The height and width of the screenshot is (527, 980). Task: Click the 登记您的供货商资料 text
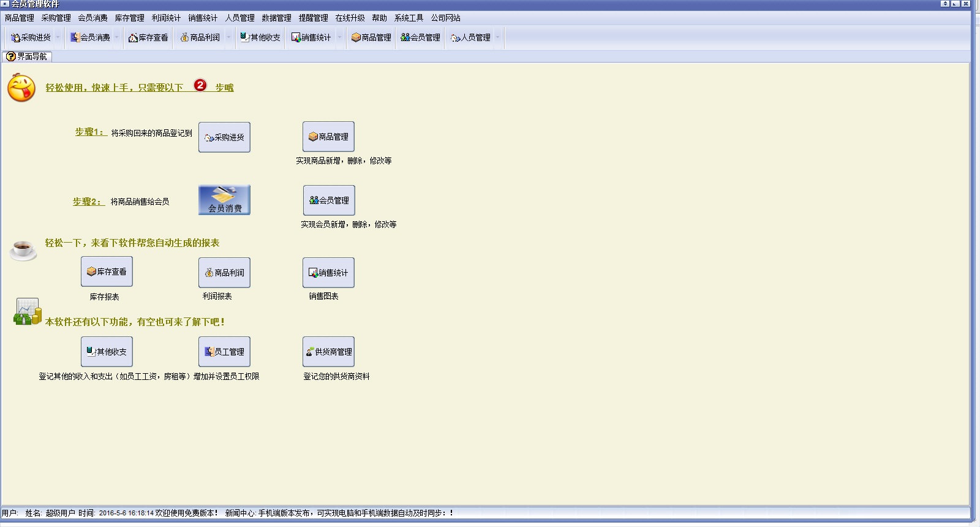(336, 376)
